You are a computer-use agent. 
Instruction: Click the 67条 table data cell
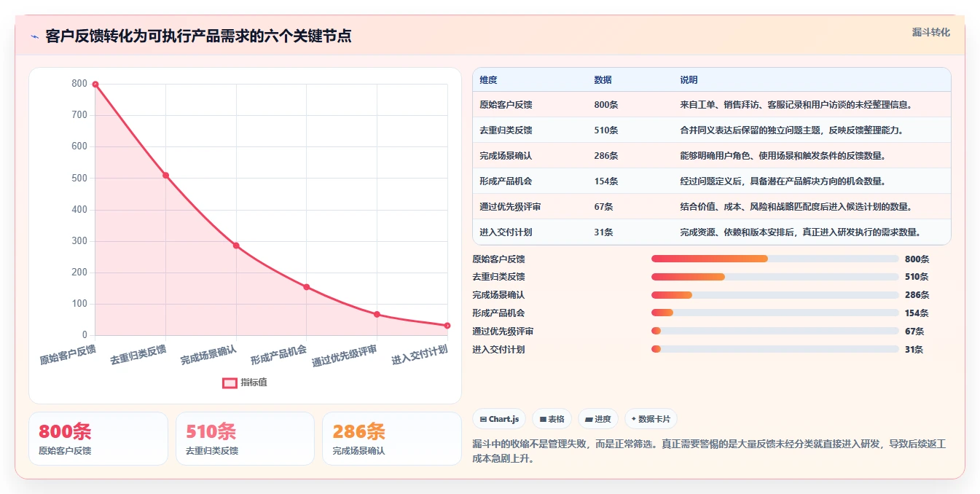603,207
